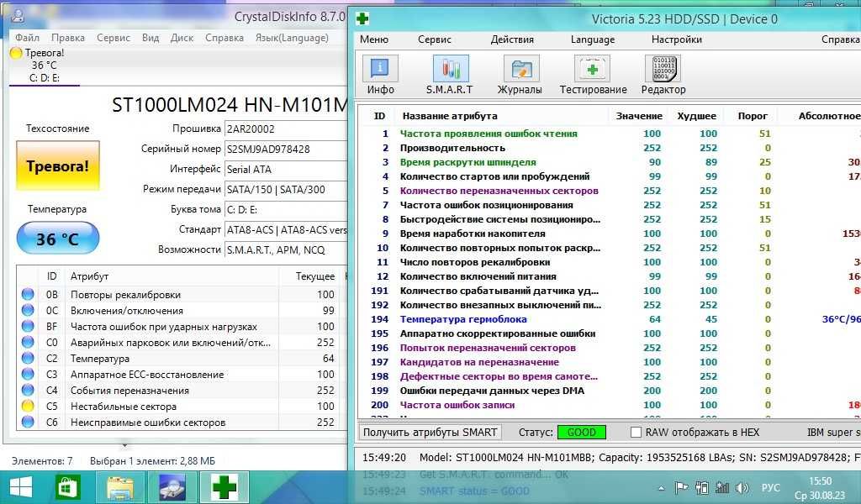Viewport: 861px width, 504px height.
Task: Click blue status dot for Включения/отключения row
Action: [x=28, y=311]
